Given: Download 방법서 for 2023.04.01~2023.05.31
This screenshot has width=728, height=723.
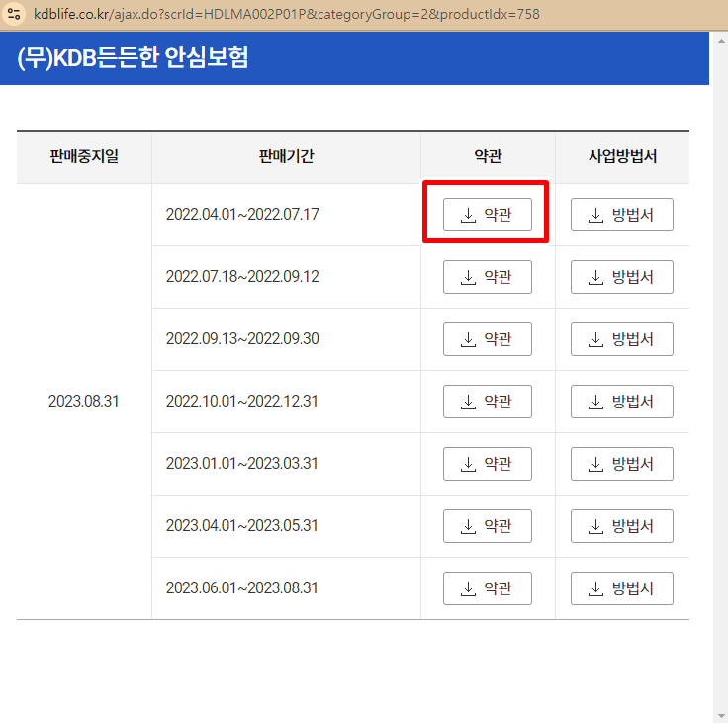Looking at the screenshot, I should coord(622,525).
